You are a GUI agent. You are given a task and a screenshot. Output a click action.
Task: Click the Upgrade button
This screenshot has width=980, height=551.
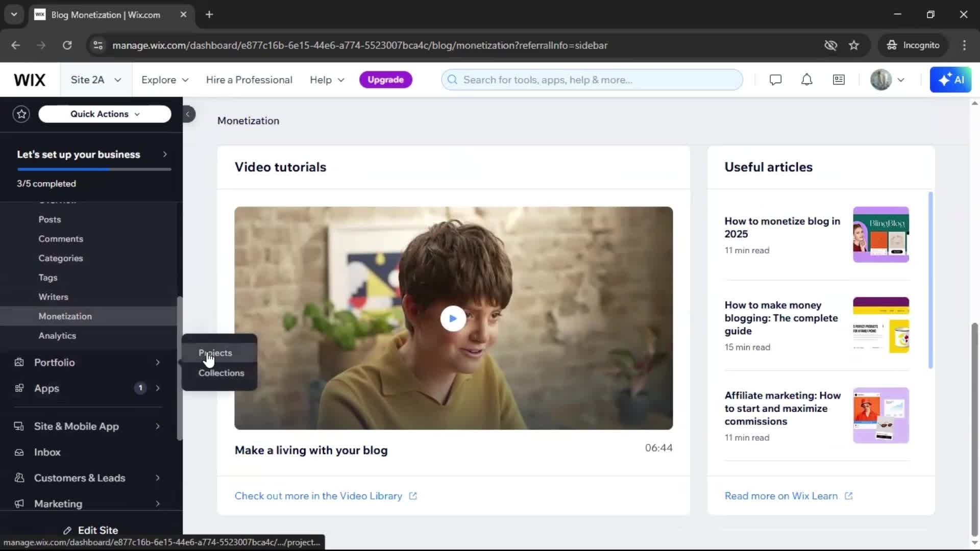385,80
